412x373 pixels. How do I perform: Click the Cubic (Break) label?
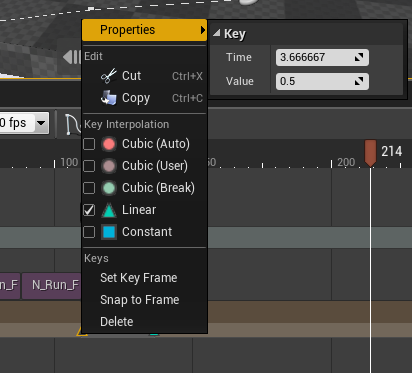click(158, 188)
